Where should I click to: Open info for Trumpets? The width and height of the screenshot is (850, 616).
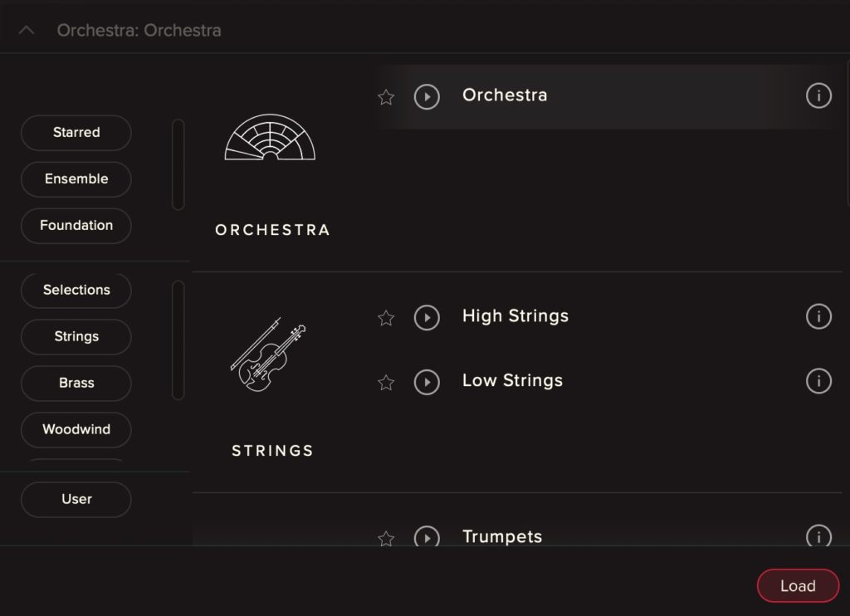(x=818, y=537)
